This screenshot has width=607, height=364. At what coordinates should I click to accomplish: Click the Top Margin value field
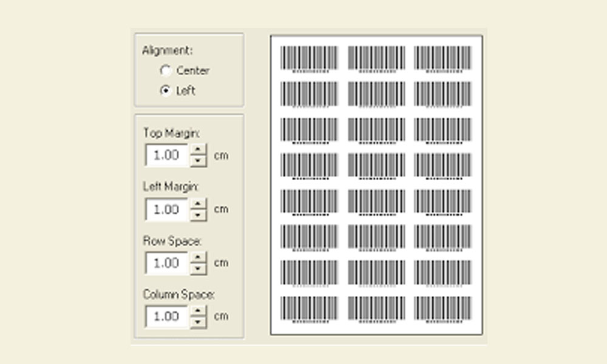(167, 155)
